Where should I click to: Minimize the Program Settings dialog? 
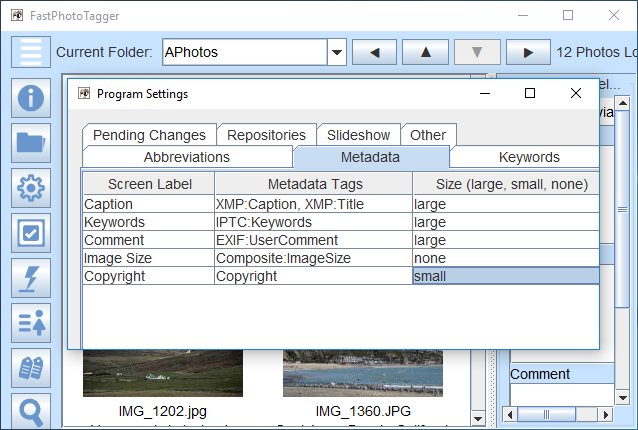click(x=485, y=93)
